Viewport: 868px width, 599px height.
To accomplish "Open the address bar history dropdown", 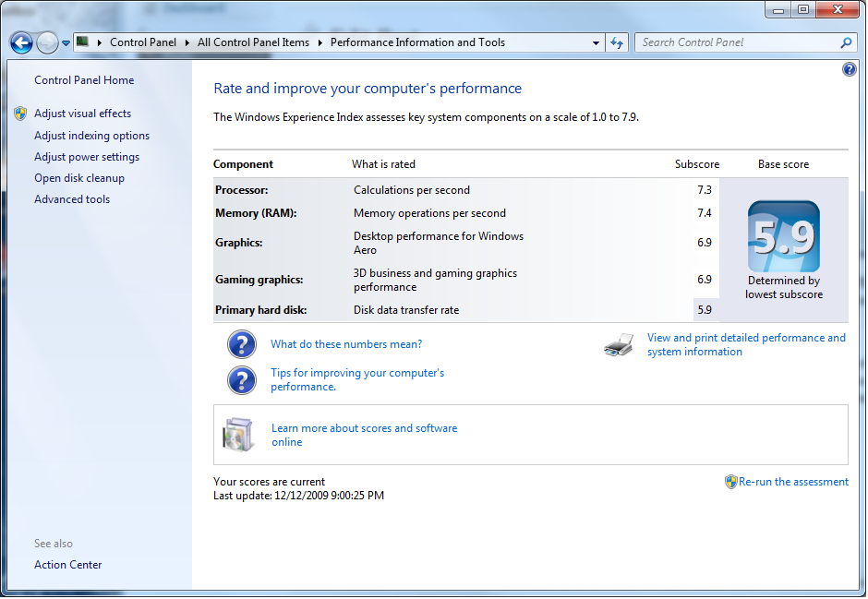I will click(x=596, y=42).
